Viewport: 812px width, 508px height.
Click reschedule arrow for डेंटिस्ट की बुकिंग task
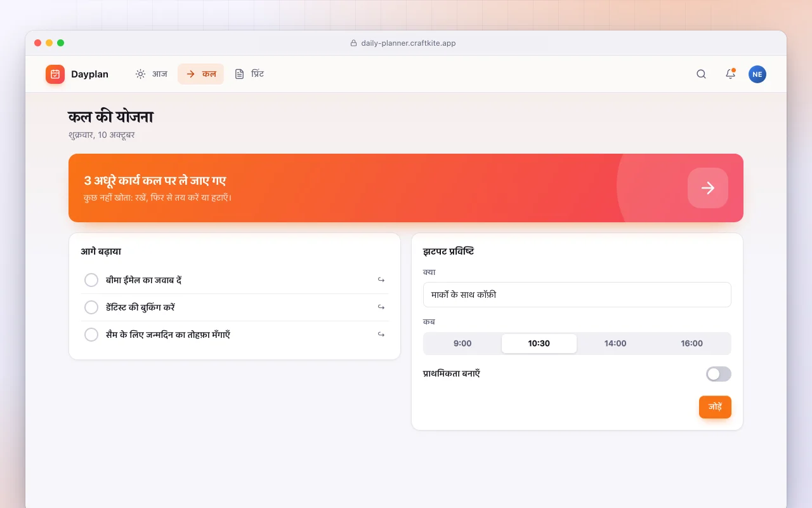point(381,307)
